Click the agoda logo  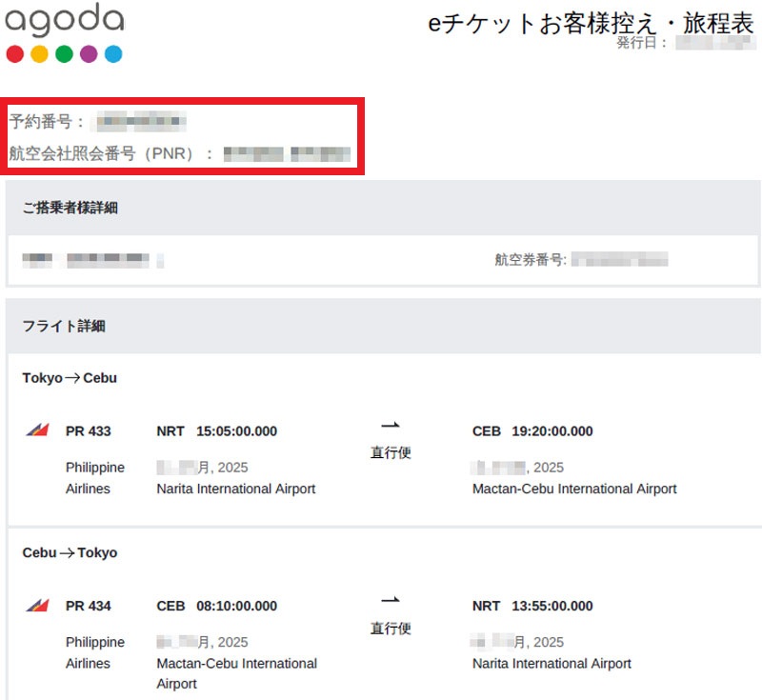click(x=64, y=32)
